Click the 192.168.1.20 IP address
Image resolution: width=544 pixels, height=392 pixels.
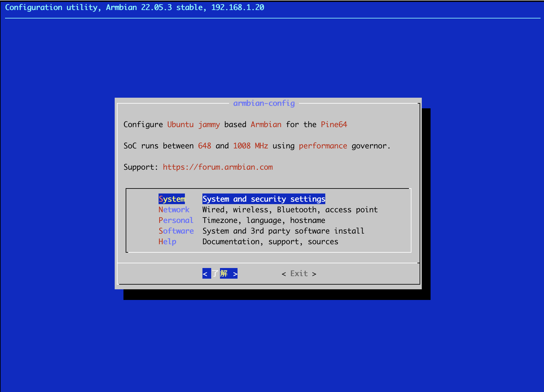(238, 8)
